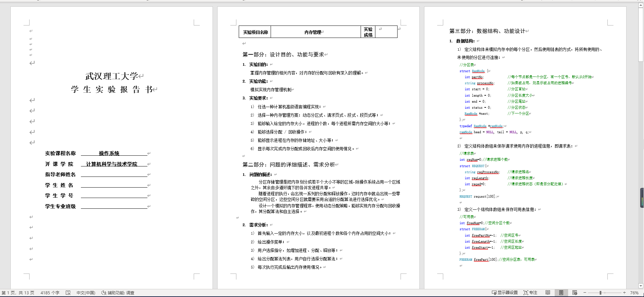Open the spelling and proofing check icon

click(68, 293)
